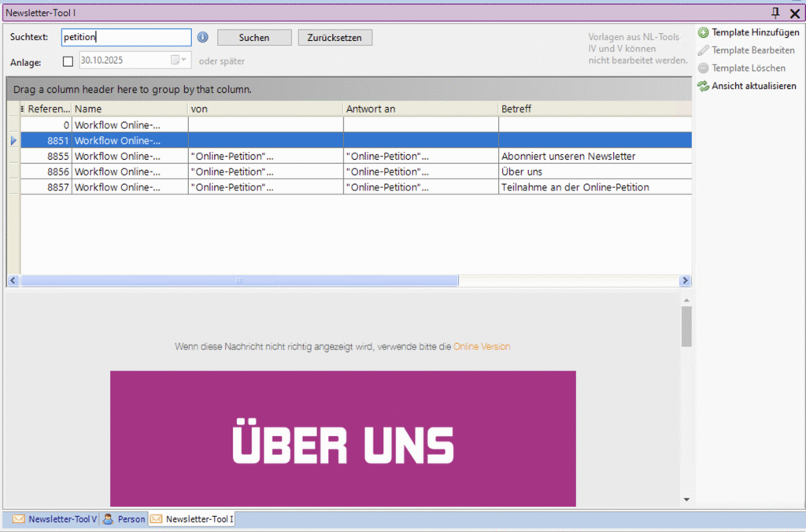Click the info icon beside Suchtext field
The height and width of the screenshot is (532, 806).
click(x=202, y=37)
